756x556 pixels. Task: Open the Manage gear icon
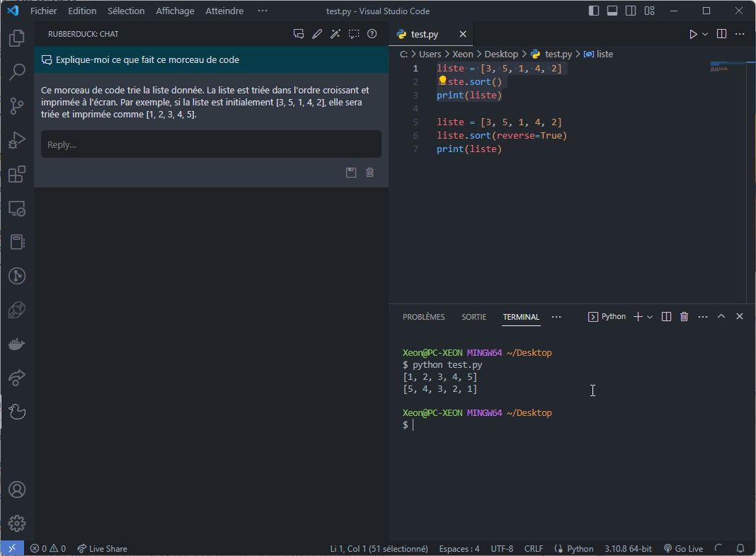[17, 523]
